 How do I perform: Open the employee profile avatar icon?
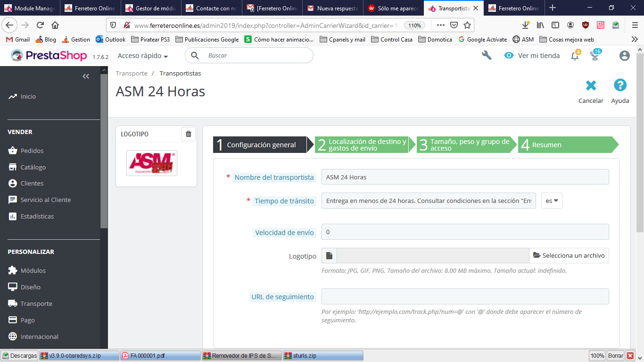625,56
